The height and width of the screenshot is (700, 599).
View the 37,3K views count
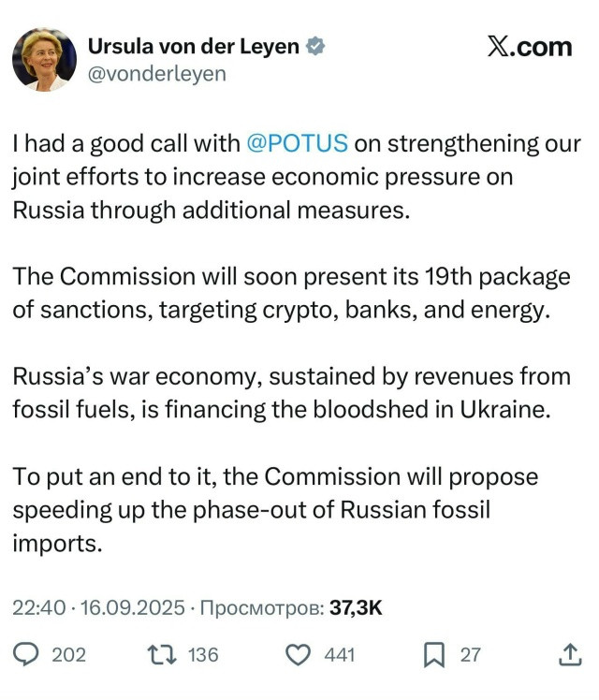click(356, 607)
